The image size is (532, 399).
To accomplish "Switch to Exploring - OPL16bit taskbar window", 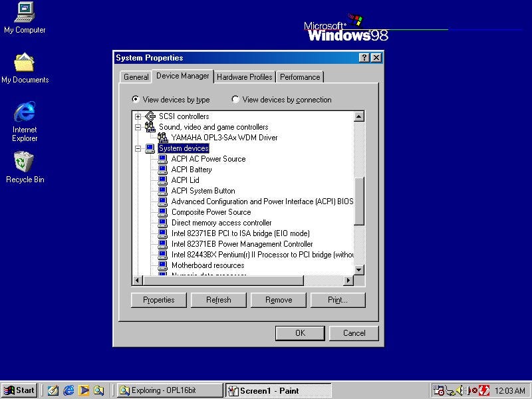I will click(170, 390).
